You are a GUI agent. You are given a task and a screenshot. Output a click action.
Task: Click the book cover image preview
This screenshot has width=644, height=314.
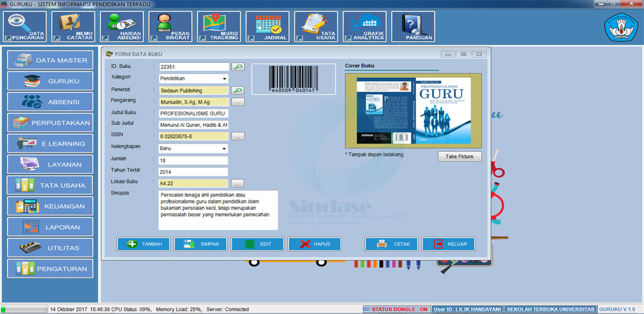pos(413,111)
